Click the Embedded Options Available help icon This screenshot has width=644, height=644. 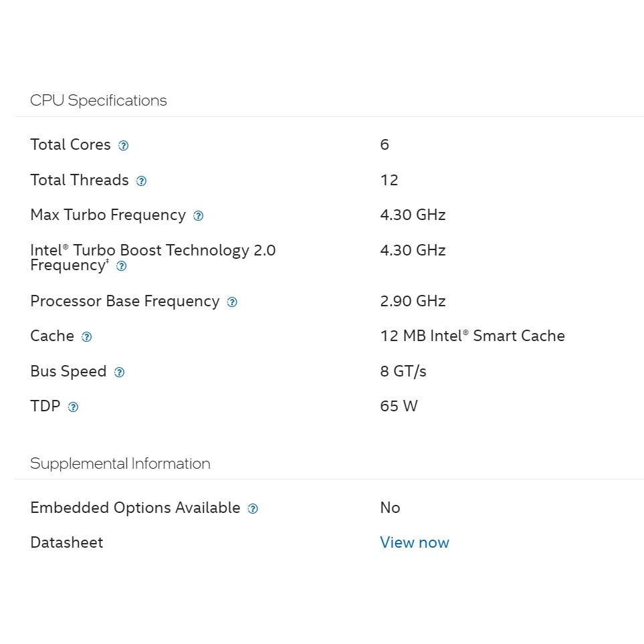(253, 509)
